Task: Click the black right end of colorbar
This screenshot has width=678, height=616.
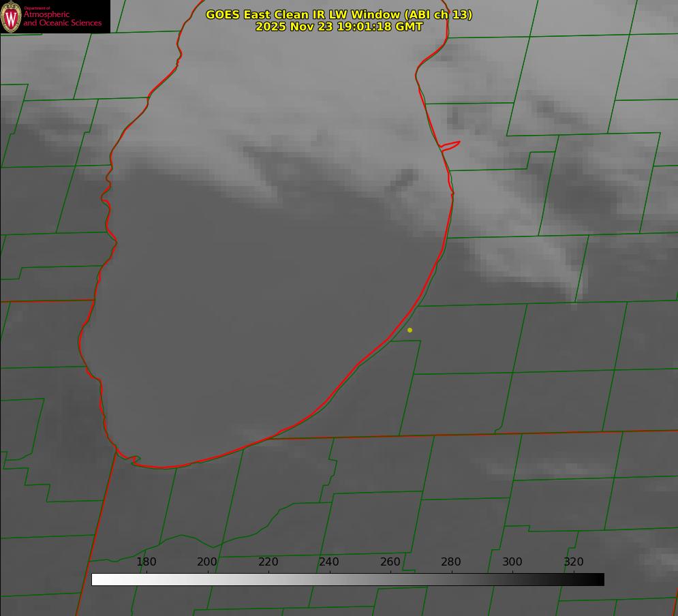Action: click(599, 579)
